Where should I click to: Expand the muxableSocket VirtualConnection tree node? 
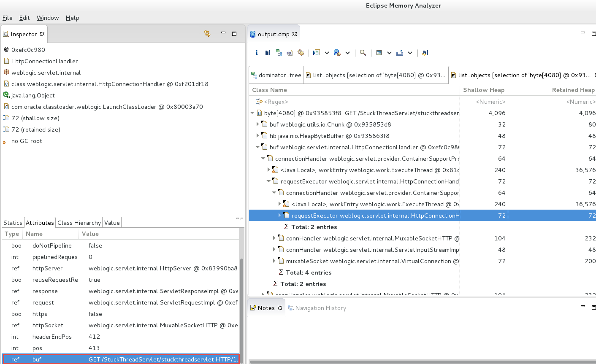(x=274, y=261)
